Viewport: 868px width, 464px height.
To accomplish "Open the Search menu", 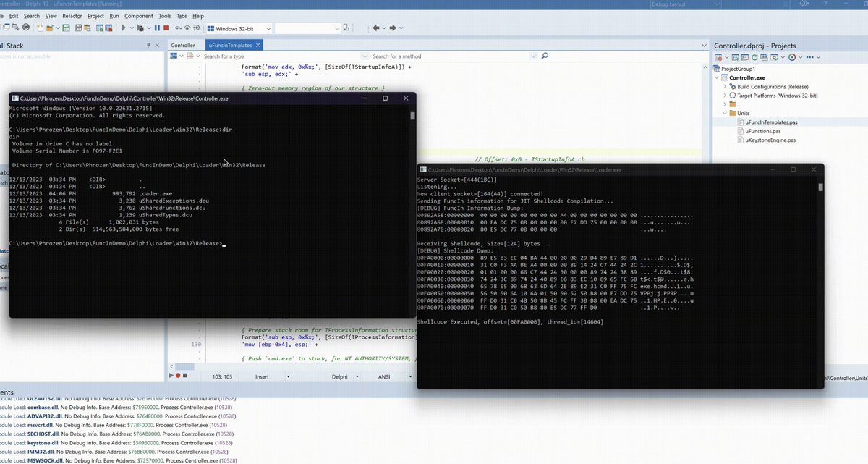I will 32,15.
